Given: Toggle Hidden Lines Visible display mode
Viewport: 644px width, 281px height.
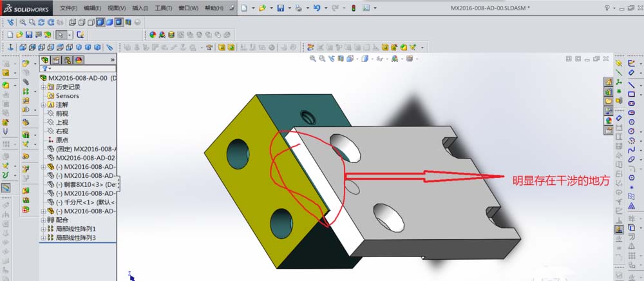Looking at the screenshot, I should point(82,22).
